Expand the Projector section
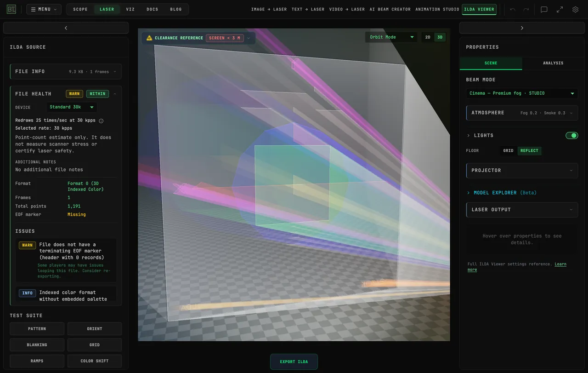The image size is (588, 373). tap(522, 170)
